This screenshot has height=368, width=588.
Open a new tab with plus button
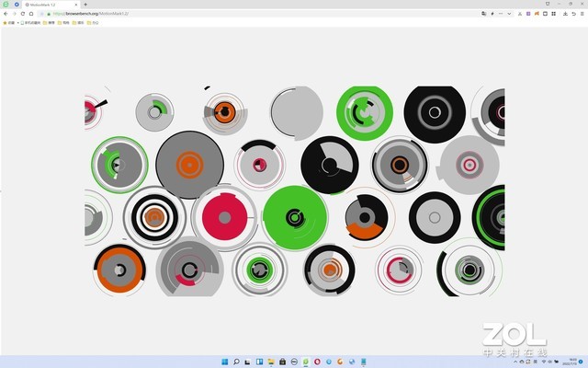[85, 5]
